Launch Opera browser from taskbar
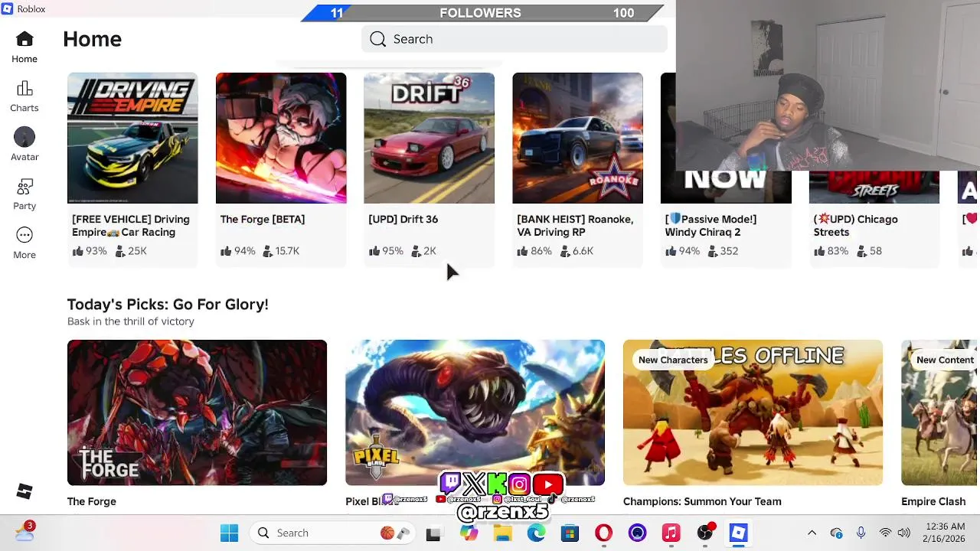This screenshot has height=551, width=980. [603, 533]
